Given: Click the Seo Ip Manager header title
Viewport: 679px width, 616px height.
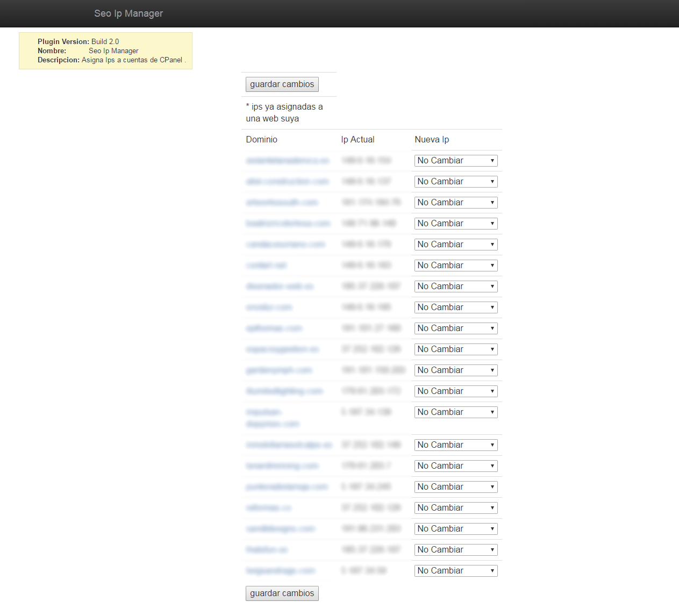Looking at the screenshot, I should (x=128, y=13).
